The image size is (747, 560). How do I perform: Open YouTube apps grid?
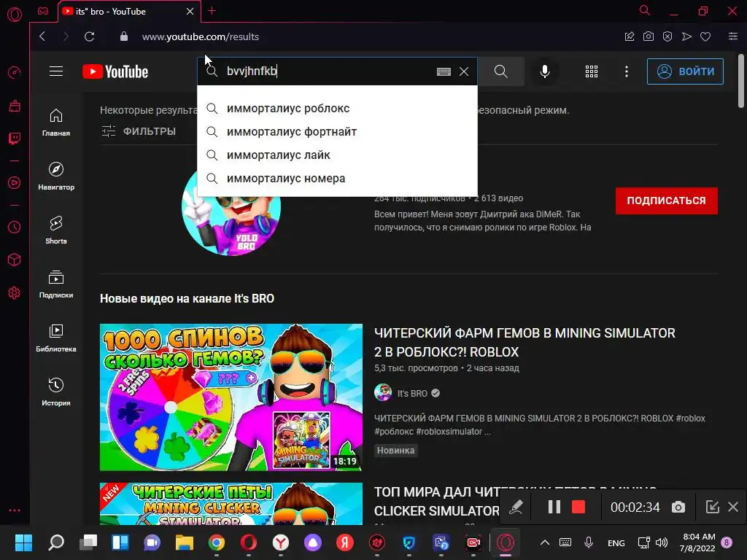(x=591, y=71)
